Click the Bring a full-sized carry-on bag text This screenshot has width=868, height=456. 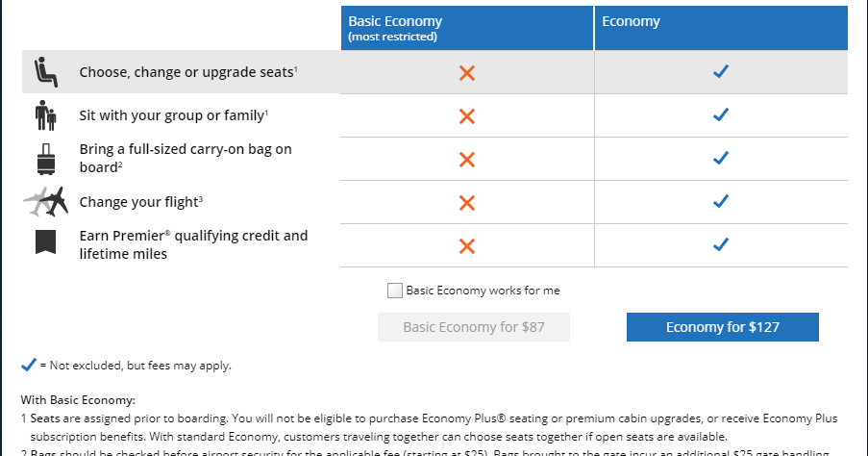pyautogui.click(x=186, y=158)
